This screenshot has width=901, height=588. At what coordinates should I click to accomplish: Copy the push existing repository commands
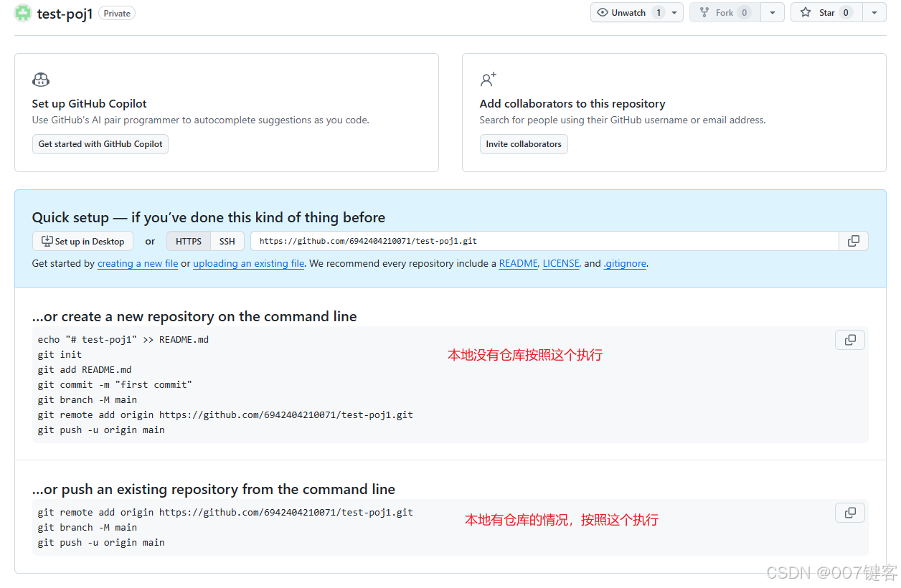pos(850,513)
